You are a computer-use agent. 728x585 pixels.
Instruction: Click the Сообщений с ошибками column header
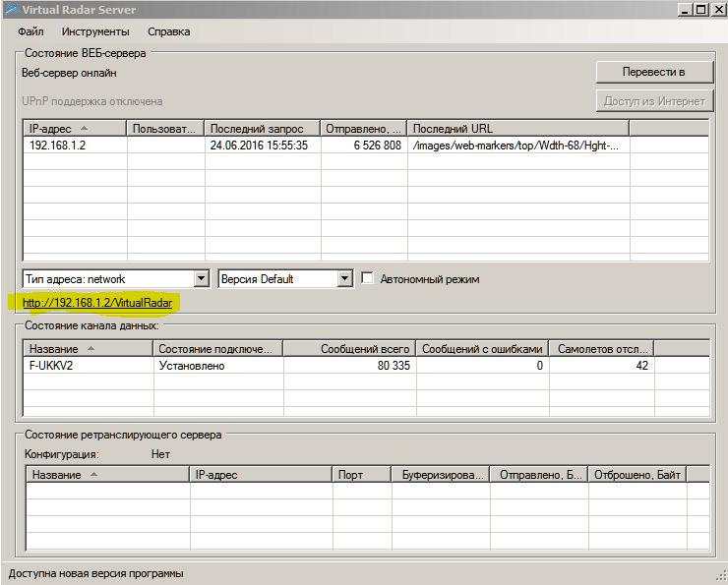tap(482, 349)
